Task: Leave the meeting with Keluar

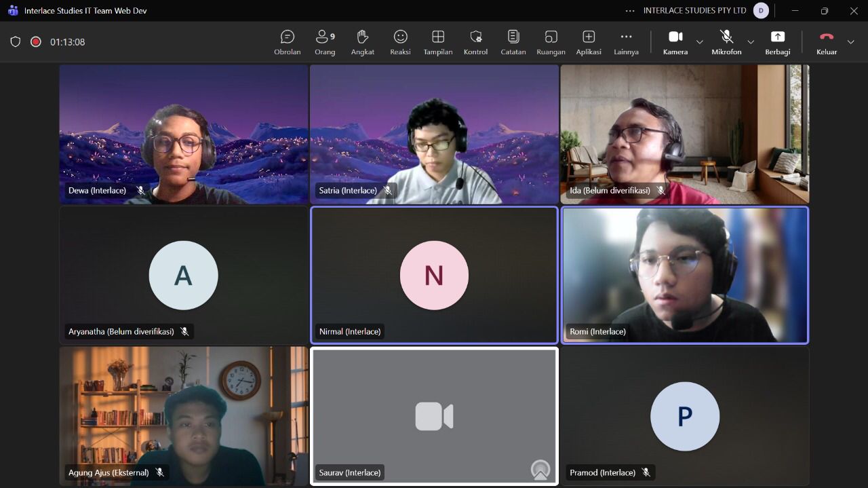Action: 826,42
